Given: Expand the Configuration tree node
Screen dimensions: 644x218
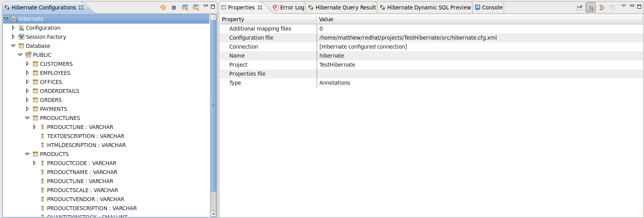Looking at the screenshot, I should pos(13,28).
